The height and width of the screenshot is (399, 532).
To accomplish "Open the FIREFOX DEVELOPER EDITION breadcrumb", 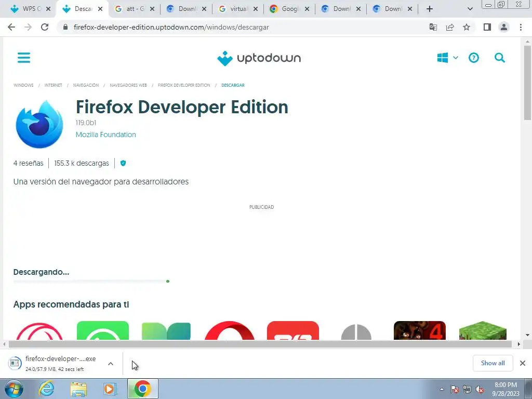I will point(184,85).
